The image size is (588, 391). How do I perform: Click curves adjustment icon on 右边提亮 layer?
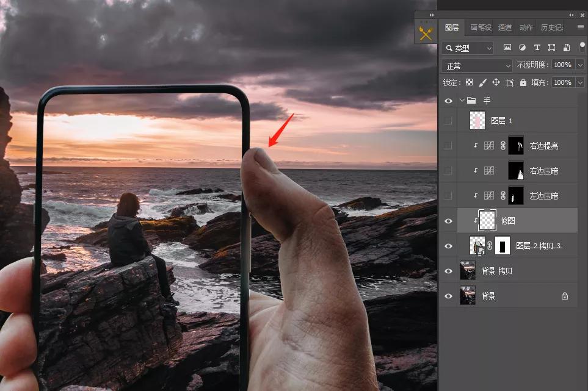point(488,145)
